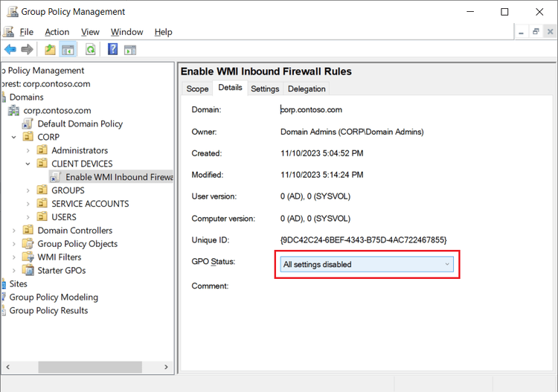The height and width of the screenshot is (392, 558).
Task: Click the tree pane scroll right arrow
Action: [x=166, y=367]
